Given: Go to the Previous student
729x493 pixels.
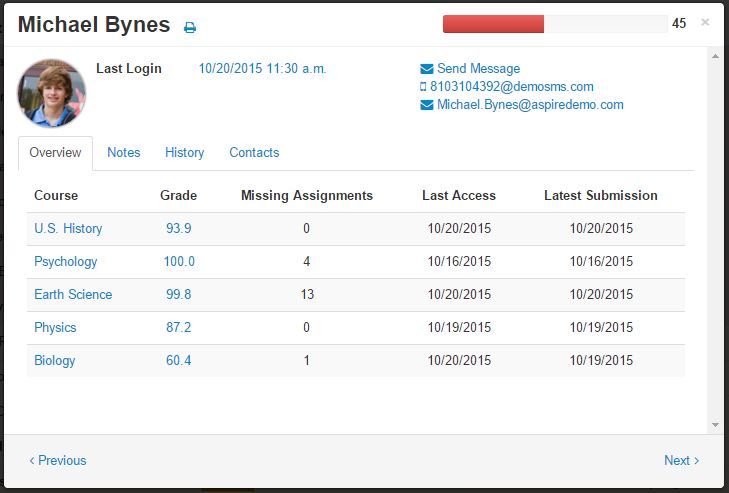Looking at the screenshot, I should pyautogui.click(x=58, y=461).
